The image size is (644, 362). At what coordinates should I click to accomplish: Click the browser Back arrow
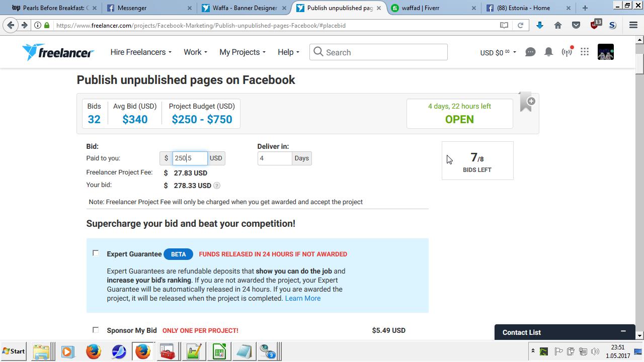tap(11, 25)
